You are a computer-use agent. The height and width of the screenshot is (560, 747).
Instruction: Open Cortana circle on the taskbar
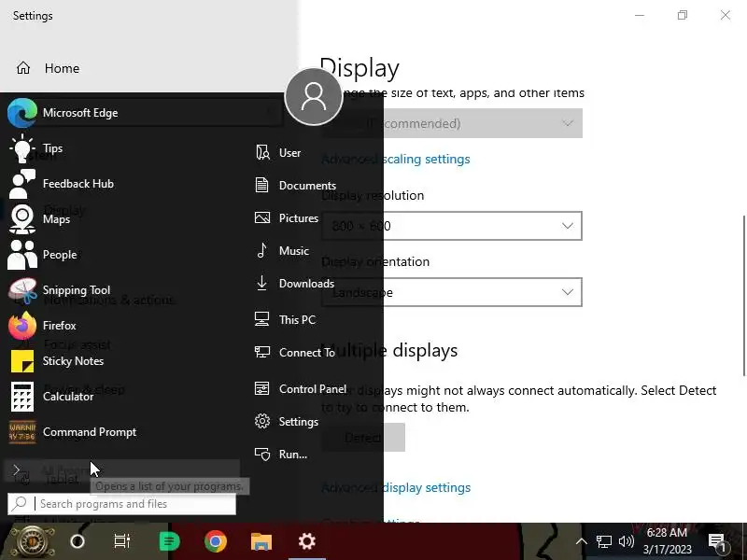coord(78,541)
